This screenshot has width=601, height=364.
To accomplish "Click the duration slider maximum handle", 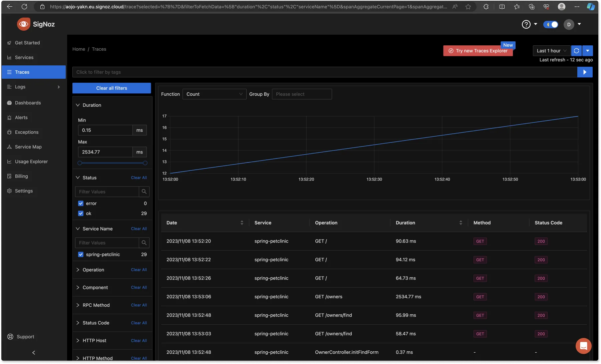I will 145,163.
